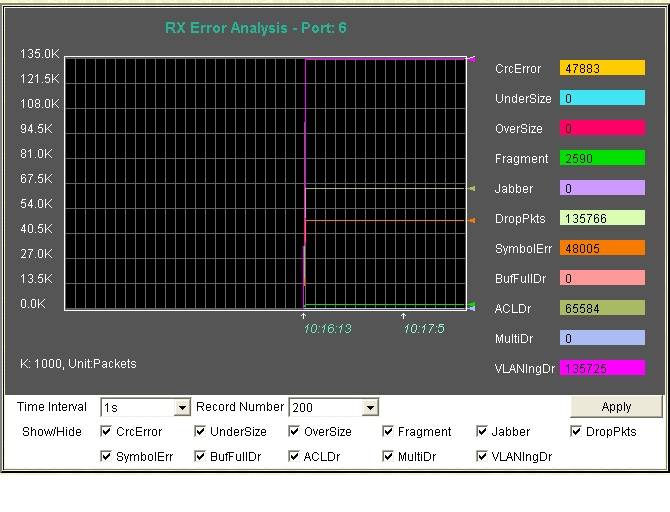Disable the OverSize checkbox
Screen dimensions: 670x512
pos(295,432)
